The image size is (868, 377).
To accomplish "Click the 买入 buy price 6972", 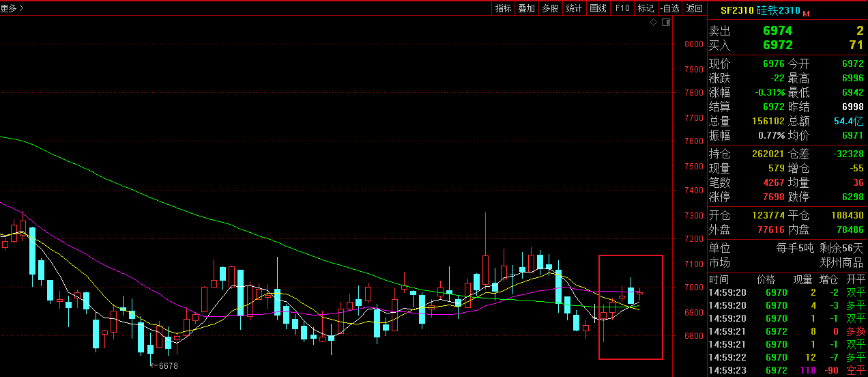I will click(x=777, y=45).
